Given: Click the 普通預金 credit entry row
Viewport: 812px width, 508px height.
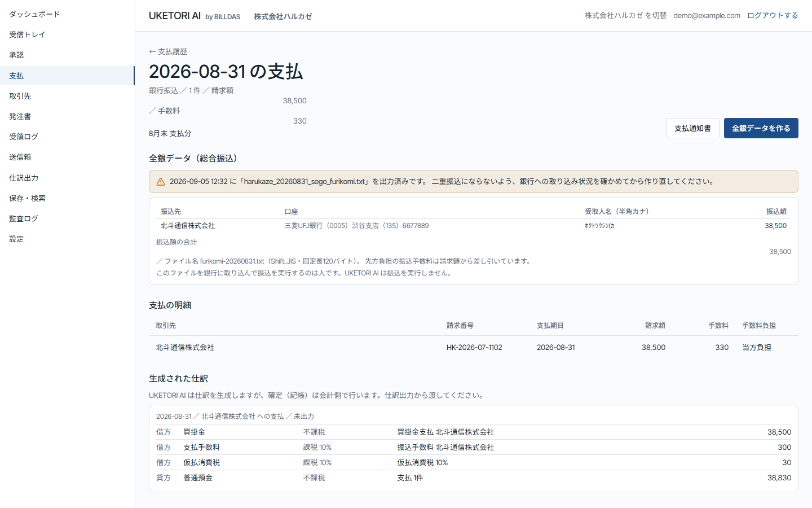Looking at the screenshot, I should pos(474,478).
